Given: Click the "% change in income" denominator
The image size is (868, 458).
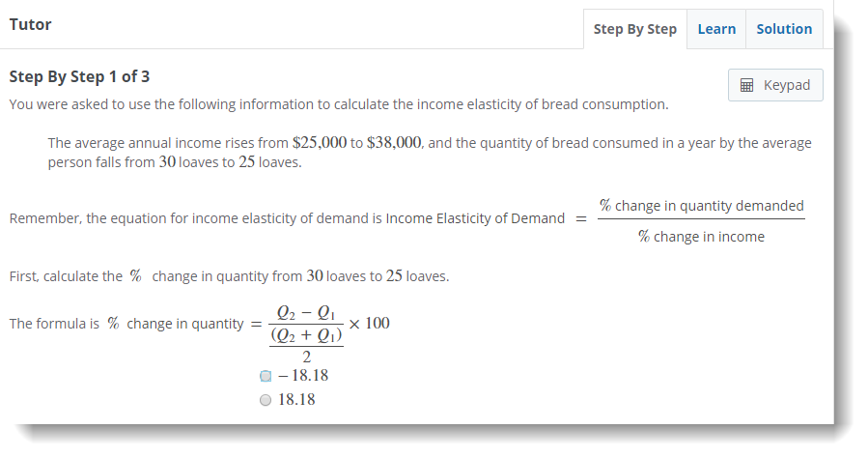Looking at the screenshot, I should 701,237.
